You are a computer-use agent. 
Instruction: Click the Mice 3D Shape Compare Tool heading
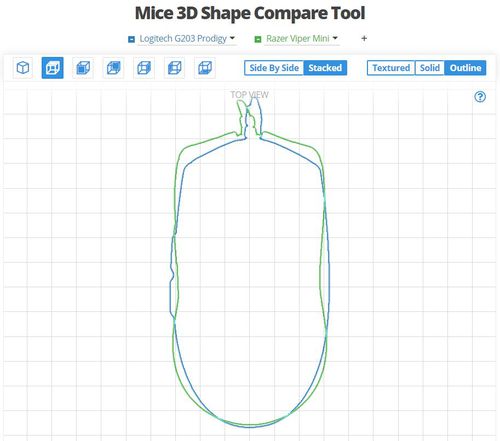[x=250, y=13]
